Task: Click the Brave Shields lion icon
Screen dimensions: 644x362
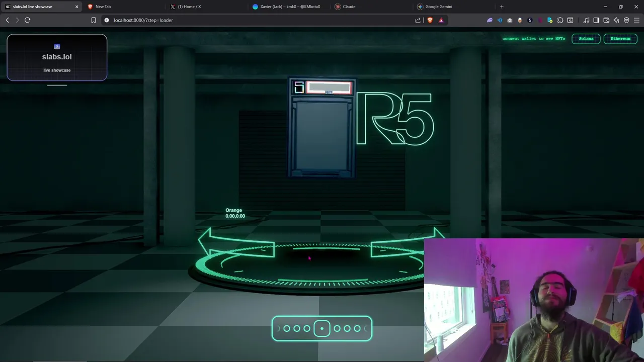Action: (430, 20)
